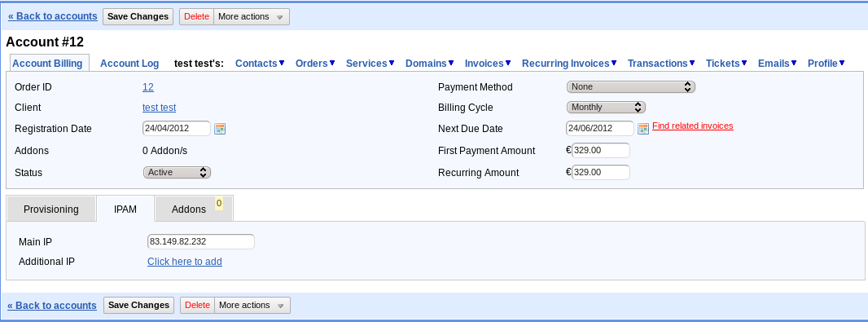Focus the Registration Date input field

tap(177, 128)
